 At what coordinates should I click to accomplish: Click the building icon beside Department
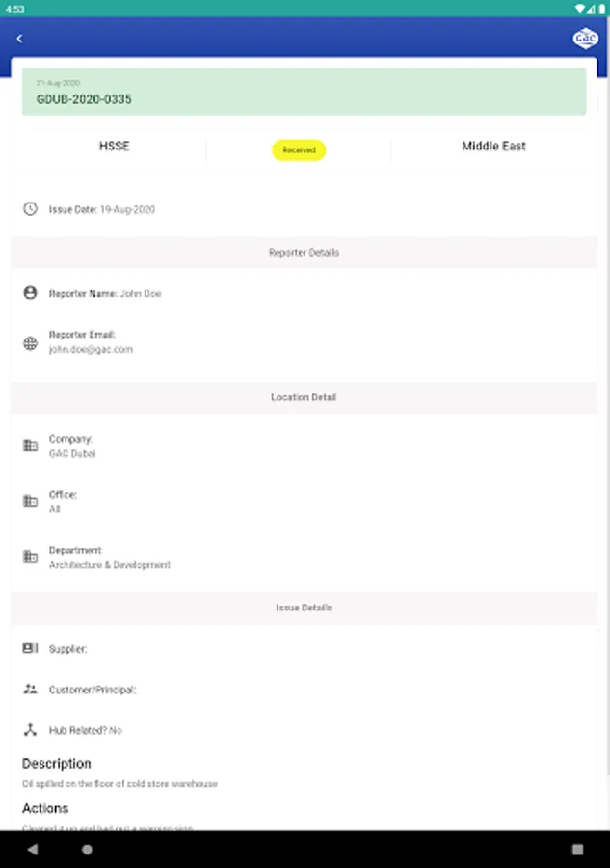coord(30,557)
